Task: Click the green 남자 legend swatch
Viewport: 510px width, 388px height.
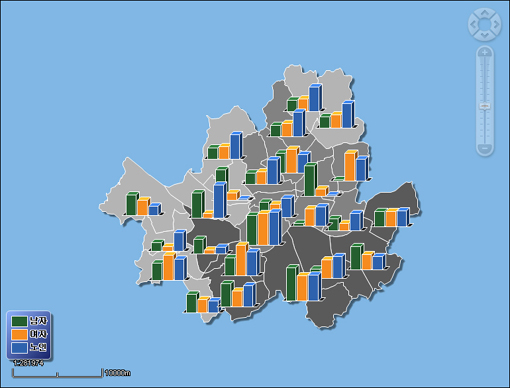Action: (19, 321)
